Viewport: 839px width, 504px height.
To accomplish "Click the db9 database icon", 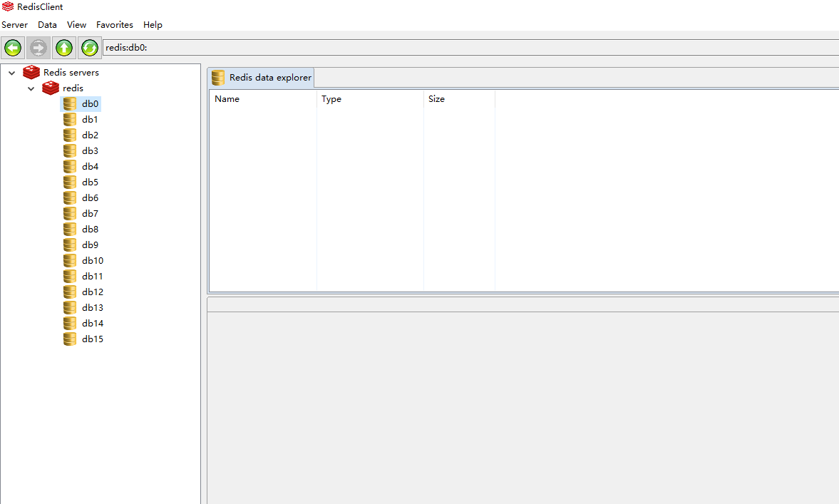I will (70, 245).
